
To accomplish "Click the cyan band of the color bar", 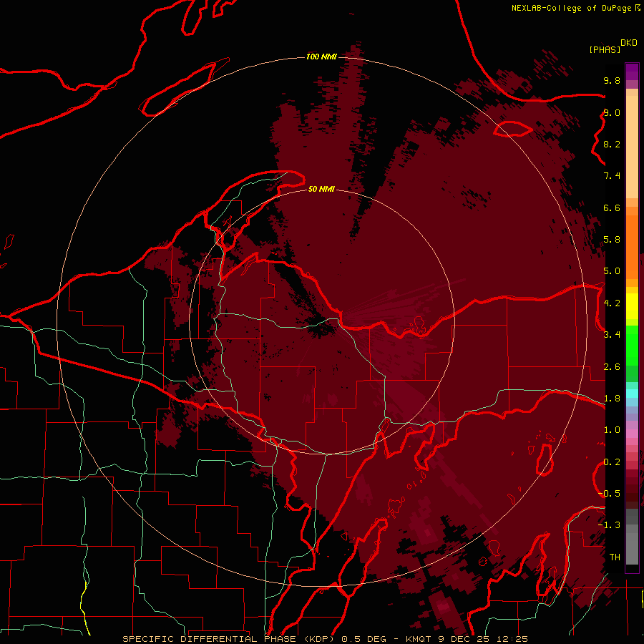I will click(x=632, y=394).
